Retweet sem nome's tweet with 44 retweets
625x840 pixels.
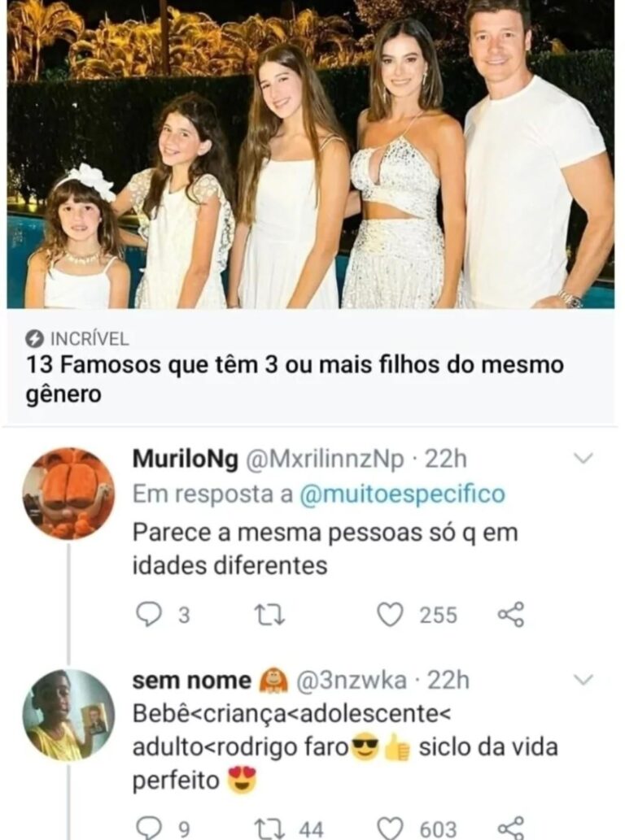click(266, 828)
